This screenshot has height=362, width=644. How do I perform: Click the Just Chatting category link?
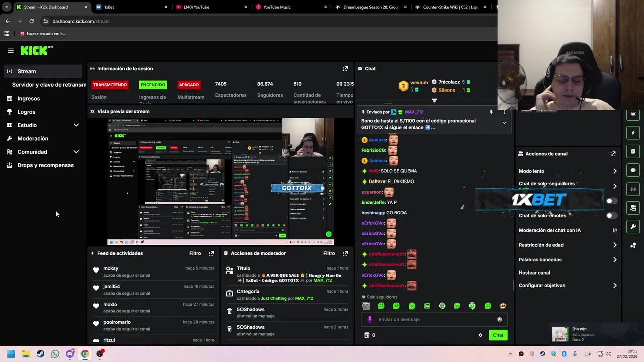click(x=273, y=298)
